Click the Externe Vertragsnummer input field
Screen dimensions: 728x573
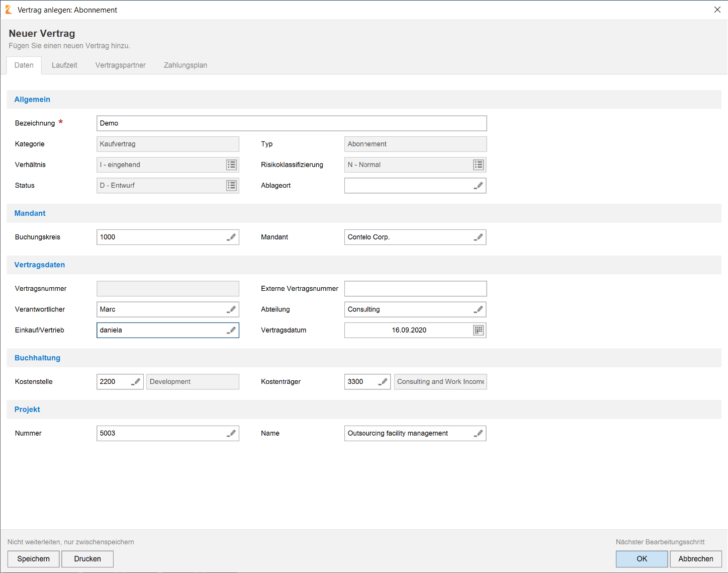click(x=415, y=289)
